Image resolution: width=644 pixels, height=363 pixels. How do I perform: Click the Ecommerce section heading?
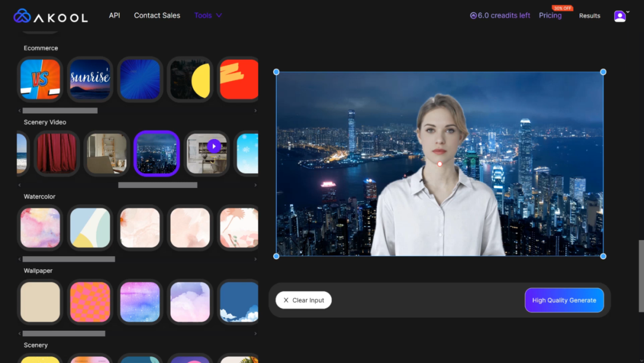click(x=41, y=48)
